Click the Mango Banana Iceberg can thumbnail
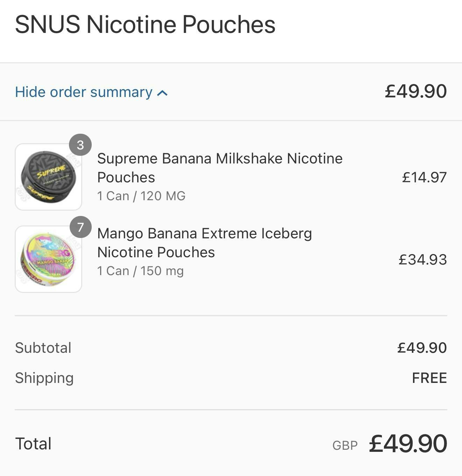 tap(48, 259)
